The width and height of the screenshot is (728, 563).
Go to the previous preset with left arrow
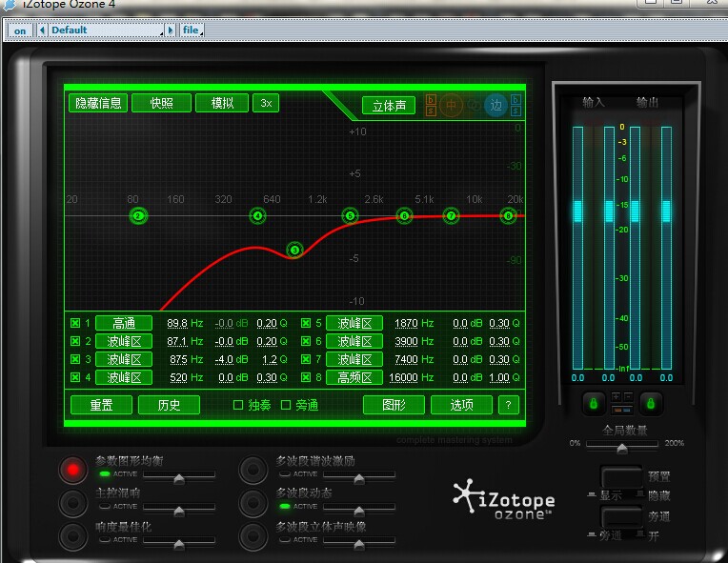click(x=42, y=30)
